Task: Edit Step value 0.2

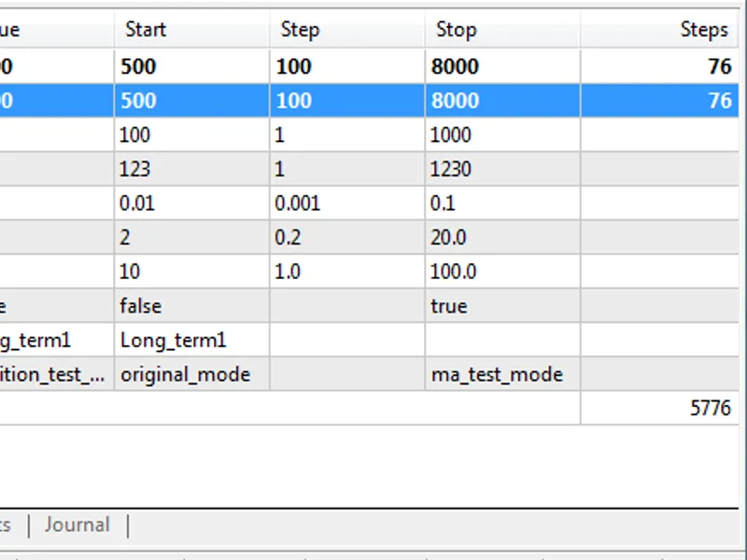Action: tap(347, 237)
